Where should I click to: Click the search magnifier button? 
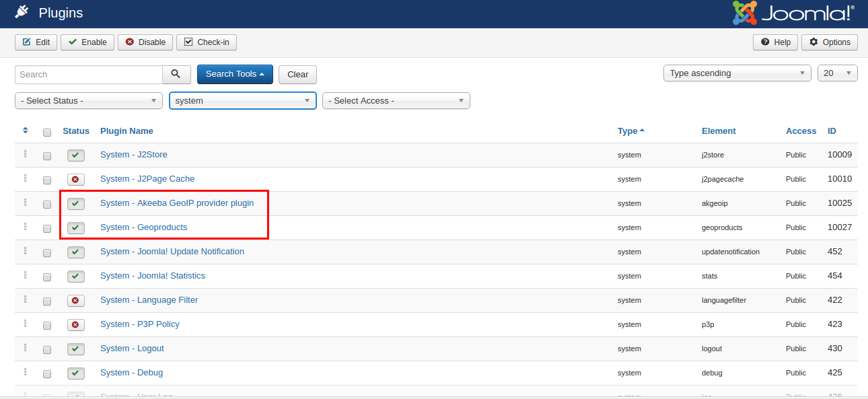(x=176, y=74)
